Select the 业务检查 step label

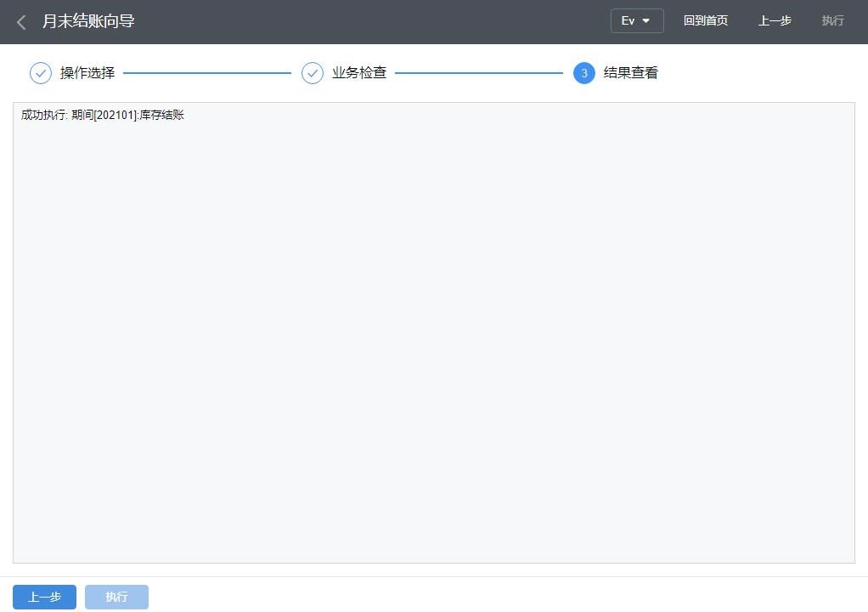click(x=359, y=73)
